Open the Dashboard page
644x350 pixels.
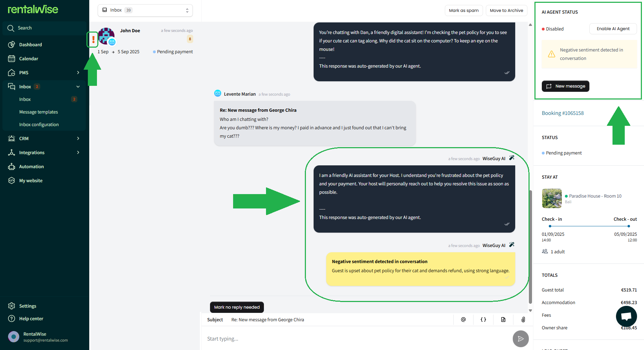[30, 44]
